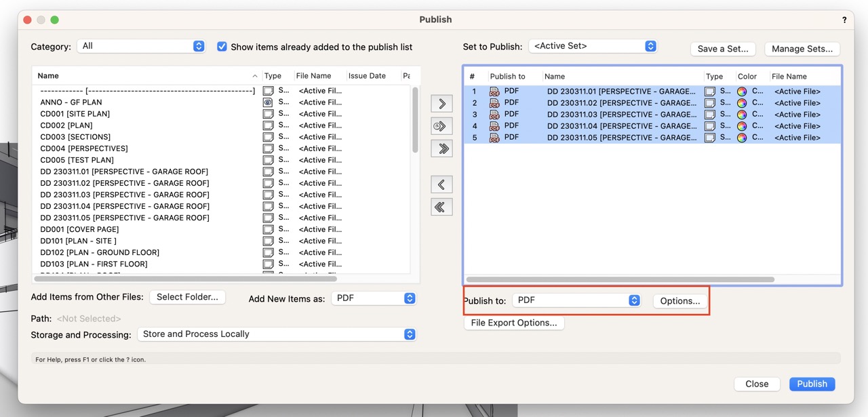This screenshot has height=417, width=868.
Task: Click the PDF icon in publish row 1
Action: (494, 92)
